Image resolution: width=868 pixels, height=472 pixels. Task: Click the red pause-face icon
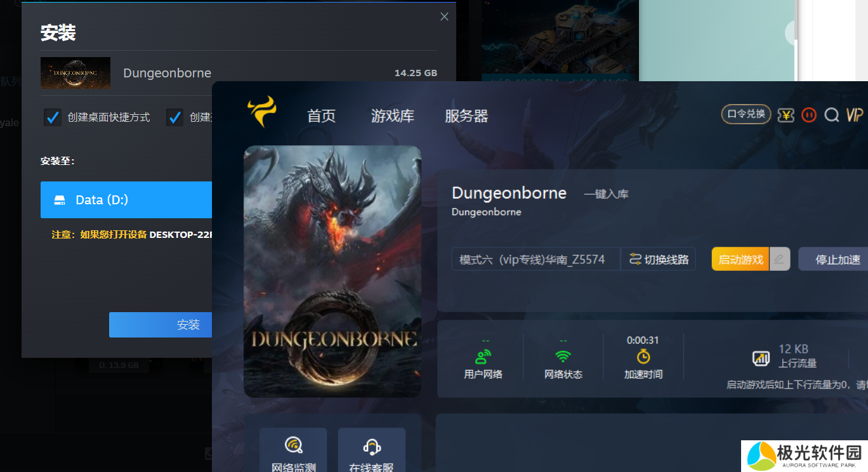point(808,115)
